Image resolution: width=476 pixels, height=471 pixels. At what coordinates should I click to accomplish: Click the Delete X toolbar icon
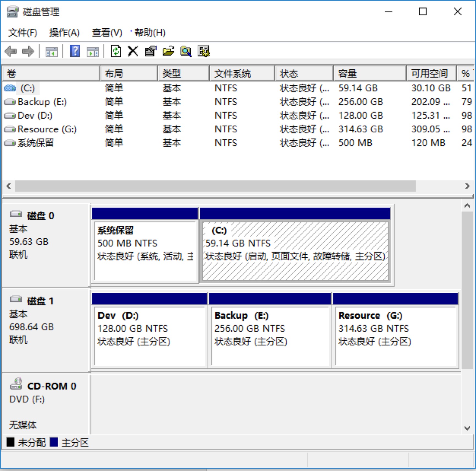point(133,51)
